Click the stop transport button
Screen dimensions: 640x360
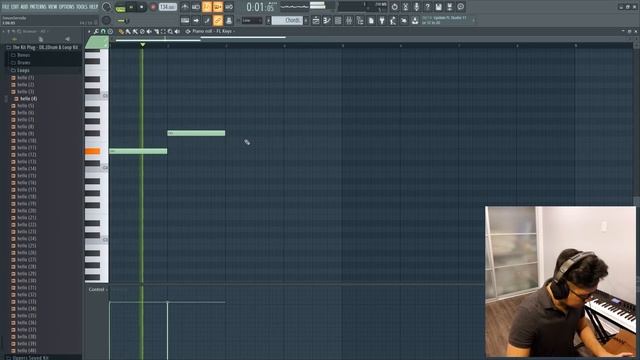(142, 7)
